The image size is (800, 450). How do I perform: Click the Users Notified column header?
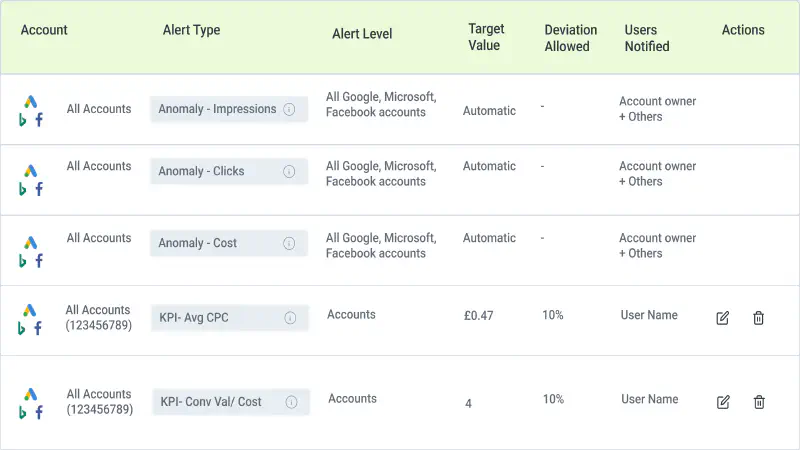click(647, 38)
